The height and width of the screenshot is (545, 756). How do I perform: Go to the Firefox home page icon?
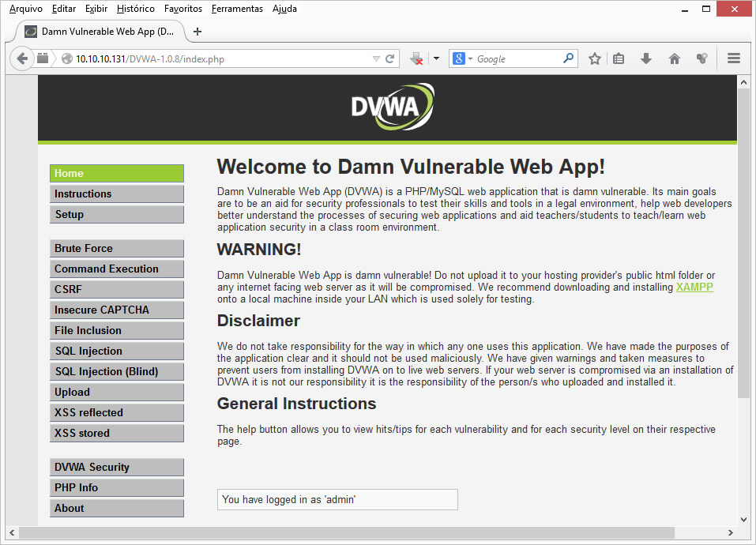click(x=674, y=58)
